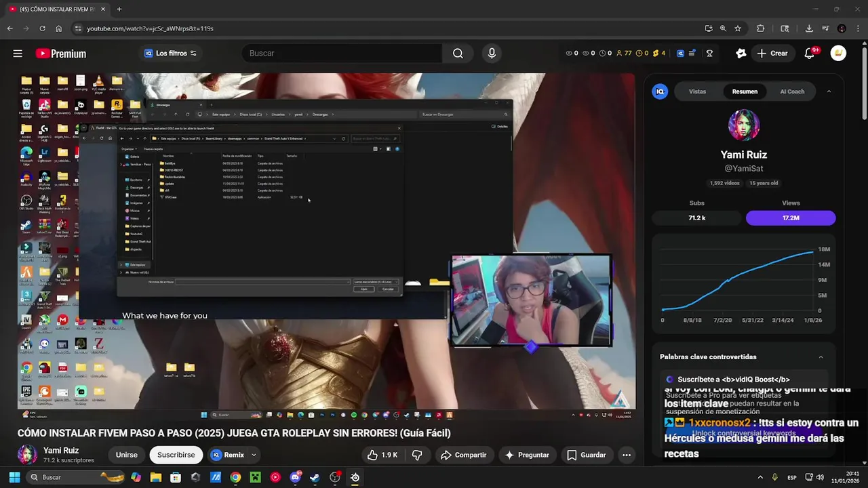Open Steam from the taskbar
This screenshot has width=868, height=488.
(x=315, y=477)
